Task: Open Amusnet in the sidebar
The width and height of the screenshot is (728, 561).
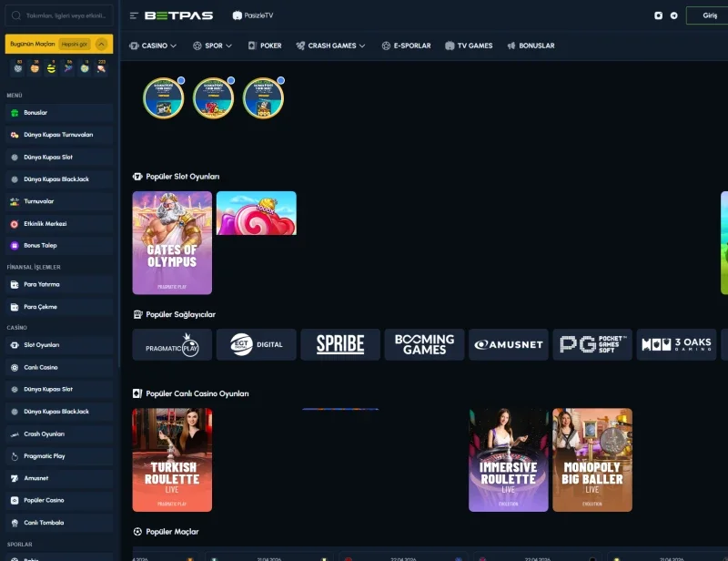Action: [59, 478]
